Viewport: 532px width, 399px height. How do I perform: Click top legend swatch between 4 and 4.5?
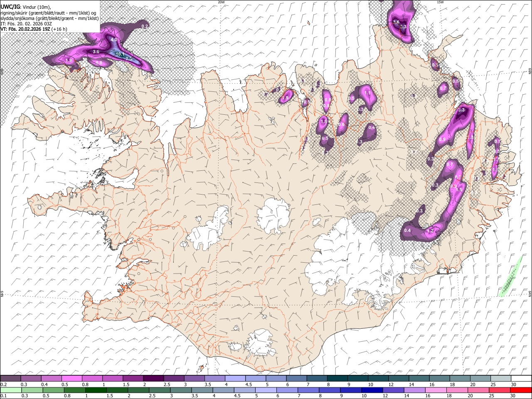click(235, 379)
